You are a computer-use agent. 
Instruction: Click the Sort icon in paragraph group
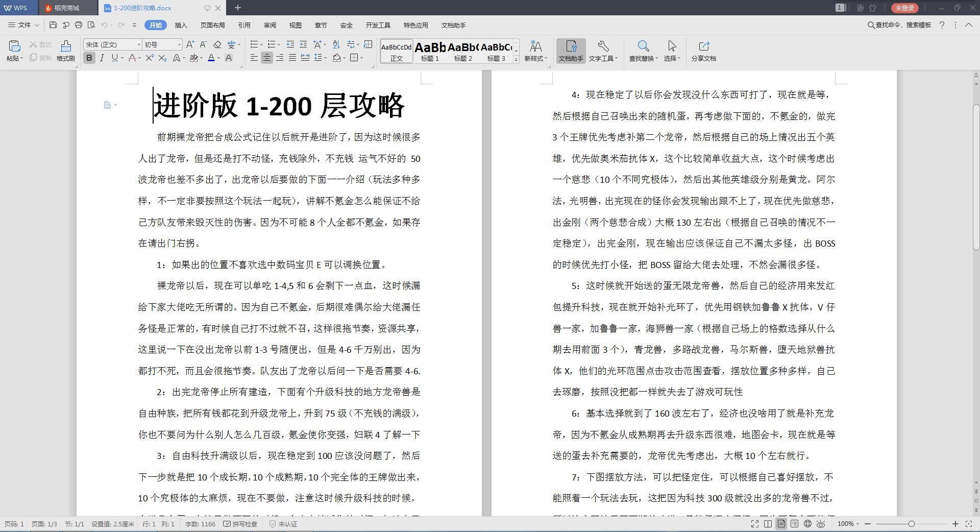(x=336, y=44)
